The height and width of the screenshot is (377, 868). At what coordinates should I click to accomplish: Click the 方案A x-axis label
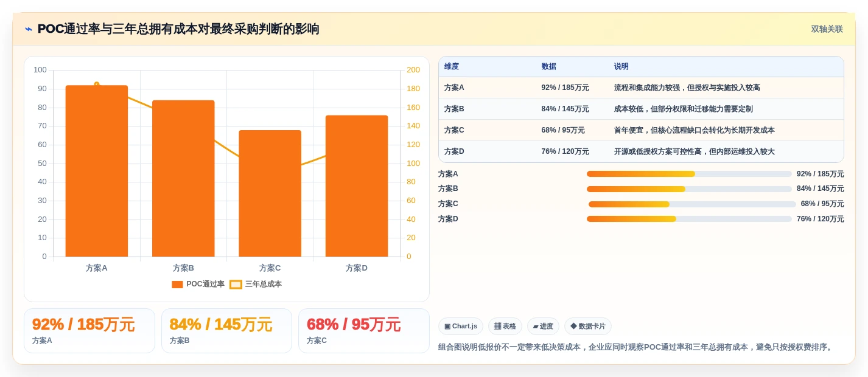[97, 268]
